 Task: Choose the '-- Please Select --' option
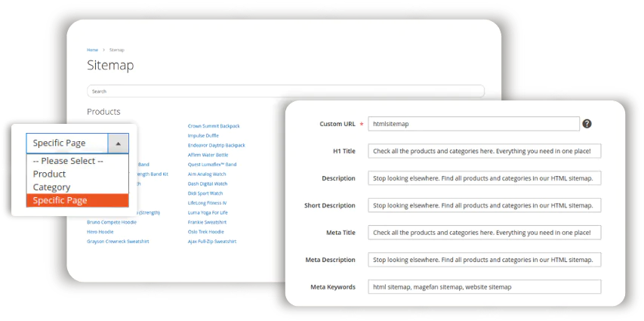tap(68, 161)
